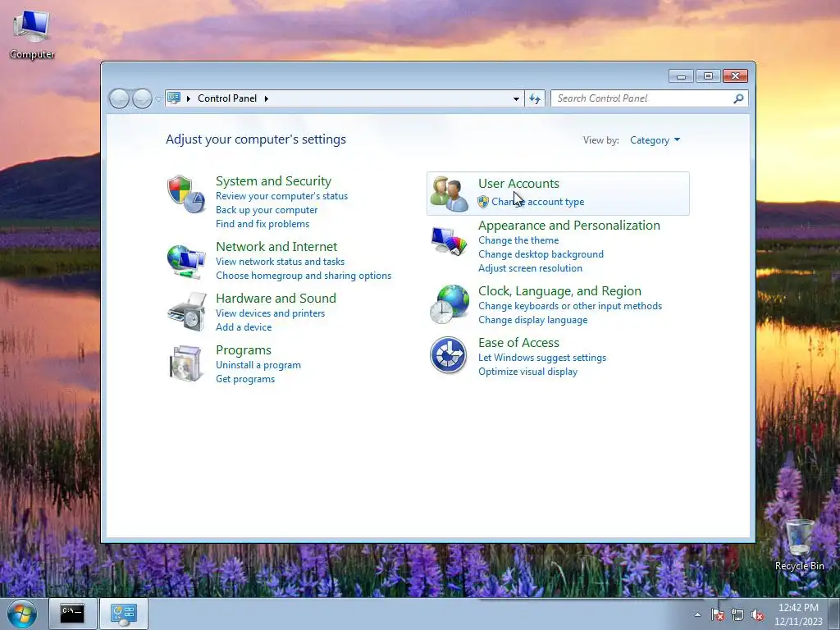Click the Control Panel taskbar button
840x630 pixels.
click(124, 614)
